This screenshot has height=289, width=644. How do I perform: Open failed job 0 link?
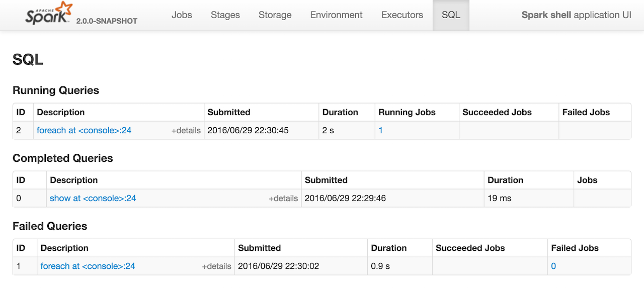point(553,266)
